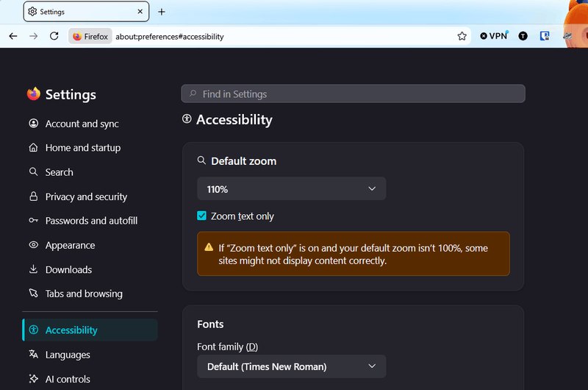Open Passwords and autofill settings
The image size is (588, 390).
(x=91, y=221)
